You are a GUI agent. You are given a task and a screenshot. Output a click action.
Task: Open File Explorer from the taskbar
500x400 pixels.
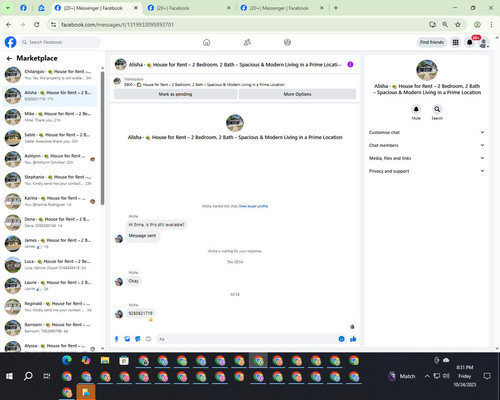point(105,361)
